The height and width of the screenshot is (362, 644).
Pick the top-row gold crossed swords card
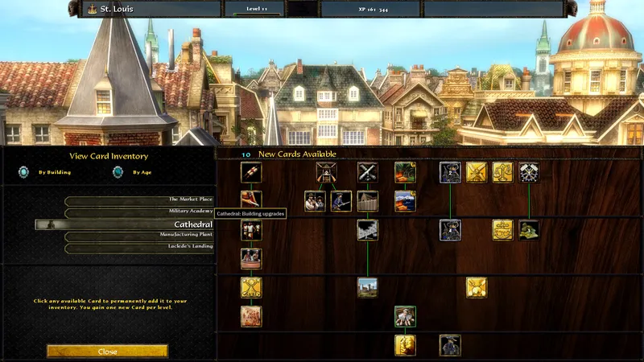point(477,172)
